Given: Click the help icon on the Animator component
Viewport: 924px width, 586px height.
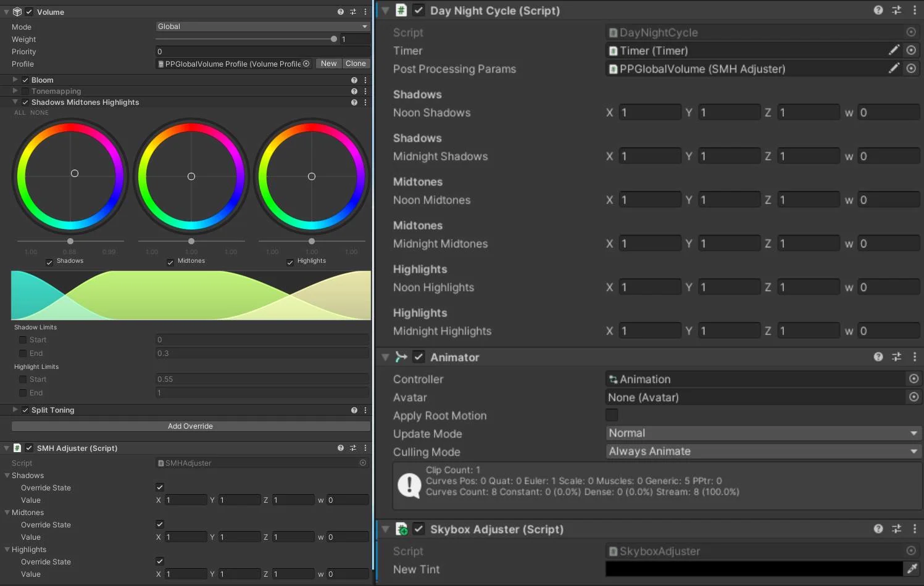Looking at the screenshot, I should point(878,357).
